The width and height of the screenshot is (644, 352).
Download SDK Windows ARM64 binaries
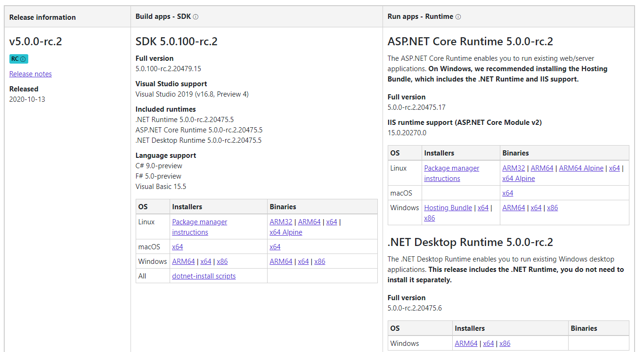281,261
